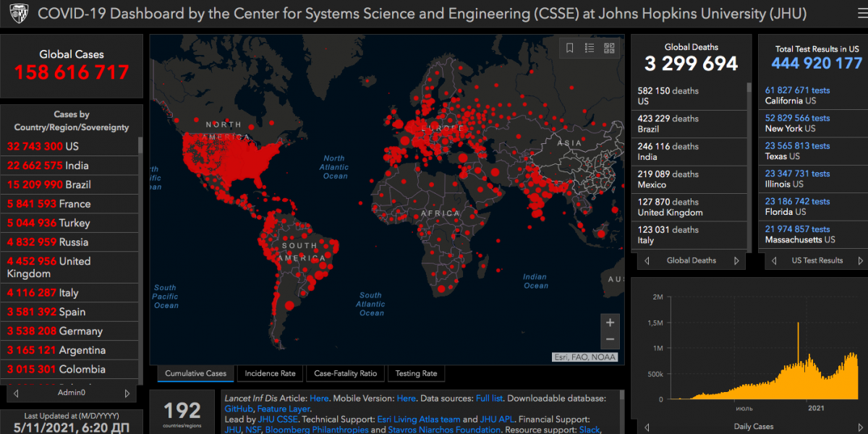Open the Full list data sources link

[x=490, y=398]
